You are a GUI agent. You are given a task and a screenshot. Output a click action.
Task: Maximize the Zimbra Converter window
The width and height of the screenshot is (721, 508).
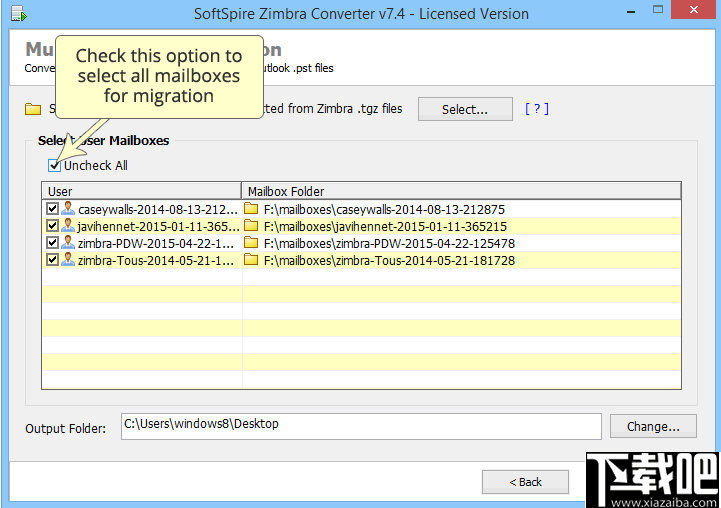pos(658,10)
